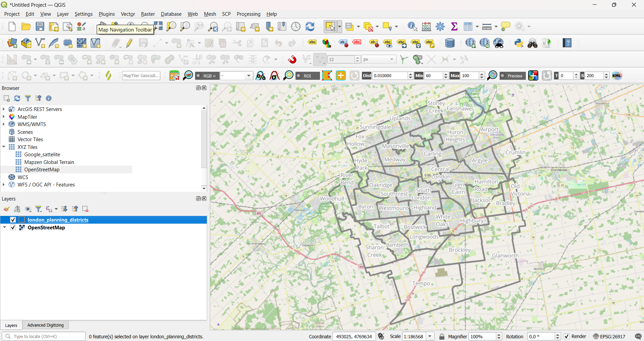Open the messages log speech icon
The width and height of the screenshot is (644, 341).
coord(638,336)
